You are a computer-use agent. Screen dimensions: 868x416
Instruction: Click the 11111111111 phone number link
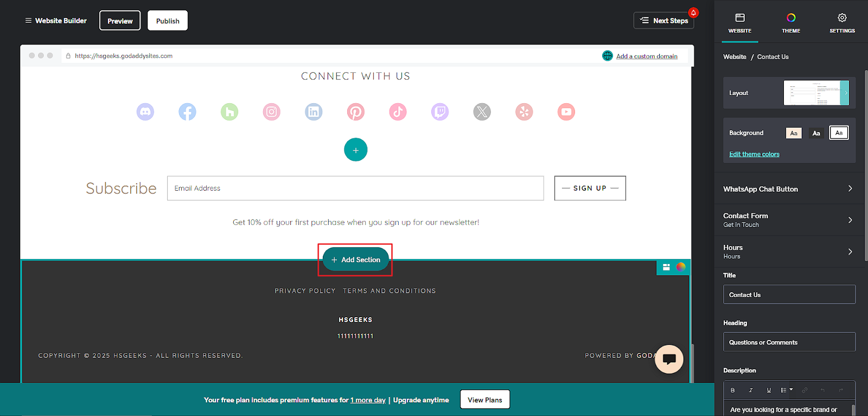pos(355,336)
